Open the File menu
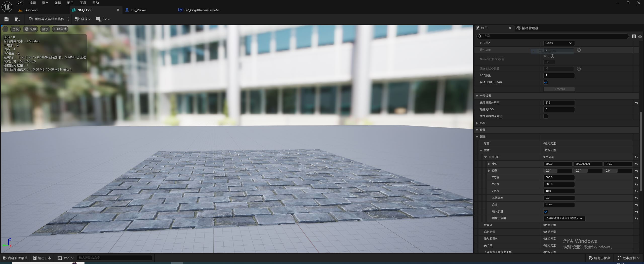This screenshot has width=644, height=264. click(x=20, y=3)
